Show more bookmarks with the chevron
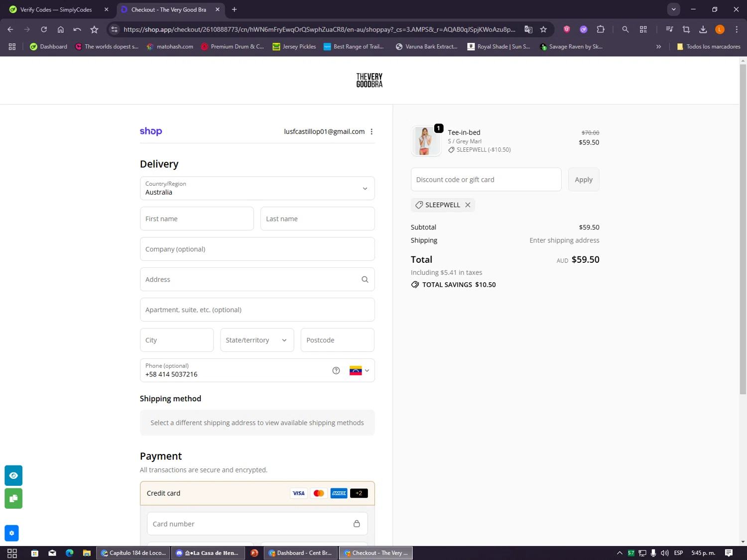This screenshot has height=560, width=747. click(658, 46)
